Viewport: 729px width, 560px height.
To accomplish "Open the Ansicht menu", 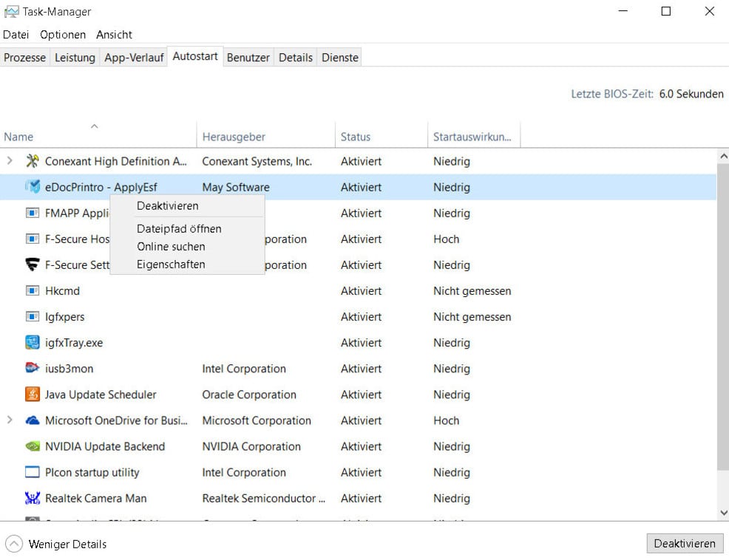I will click(x=115, y=35).
